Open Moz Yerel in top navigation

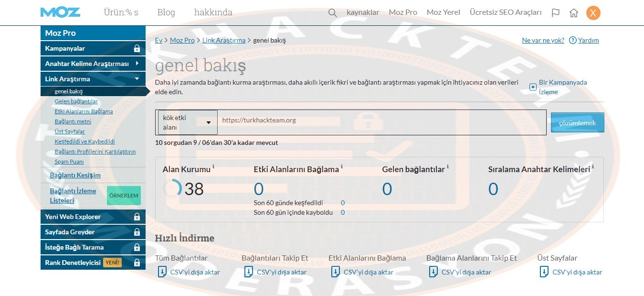click(443, 12)
